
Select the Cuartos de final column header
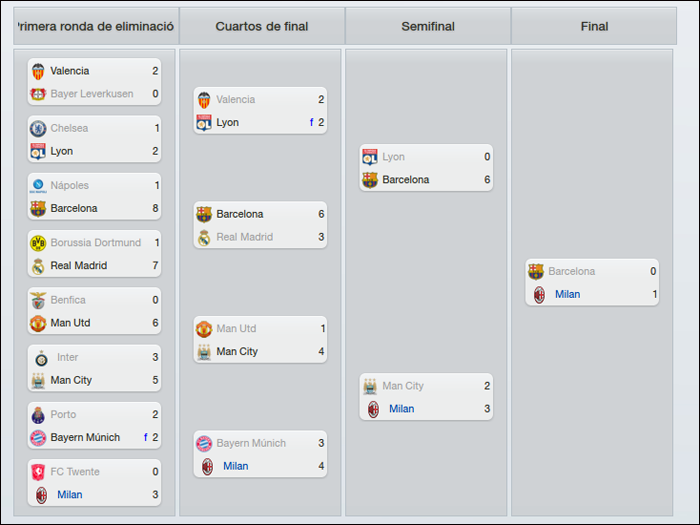(262, 26)
